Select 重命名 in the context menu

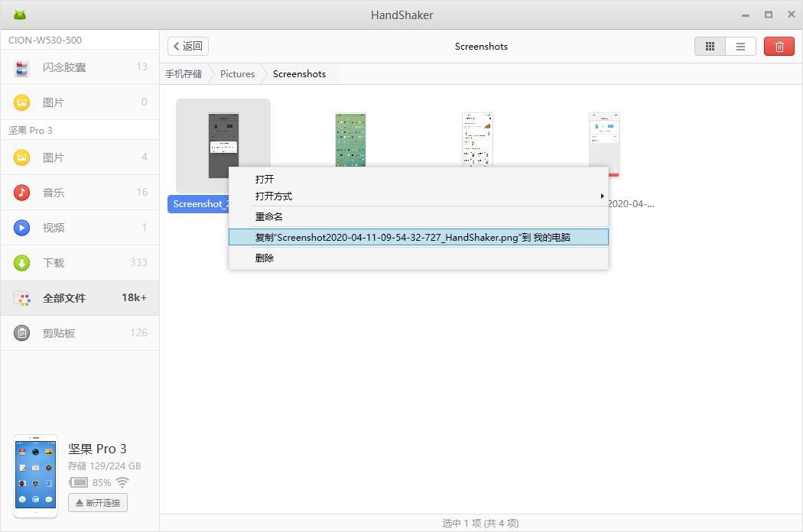268,216
